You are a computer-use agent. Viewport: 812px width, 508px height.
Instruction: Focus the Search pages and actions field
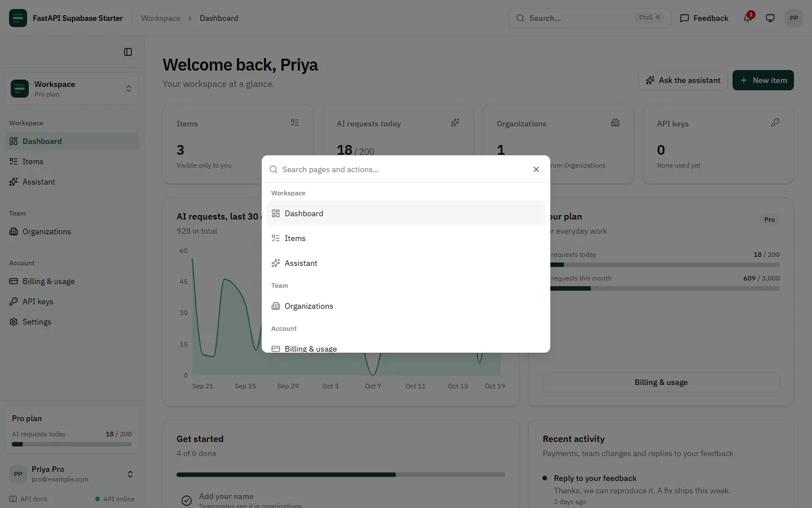click(403, 169)
